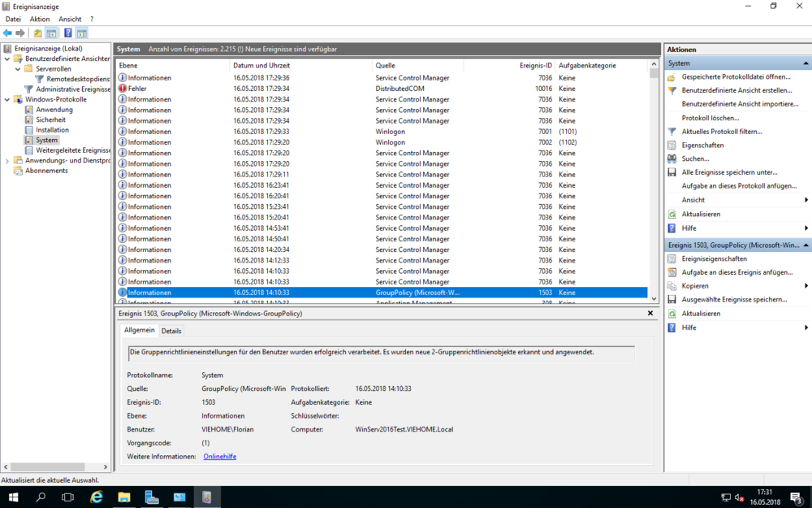Expand the Ansicht submenu arrow

coord(806,199)
